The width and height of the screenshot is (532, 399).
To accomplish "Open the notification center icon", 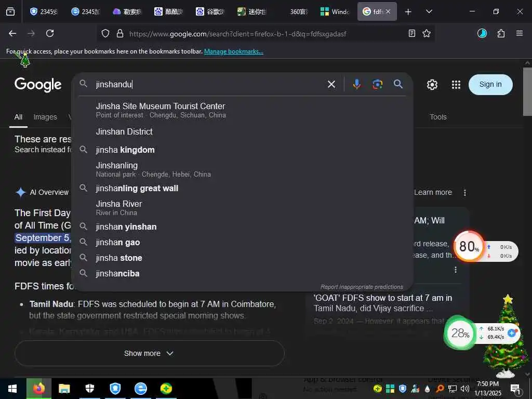I will point(515,389).
